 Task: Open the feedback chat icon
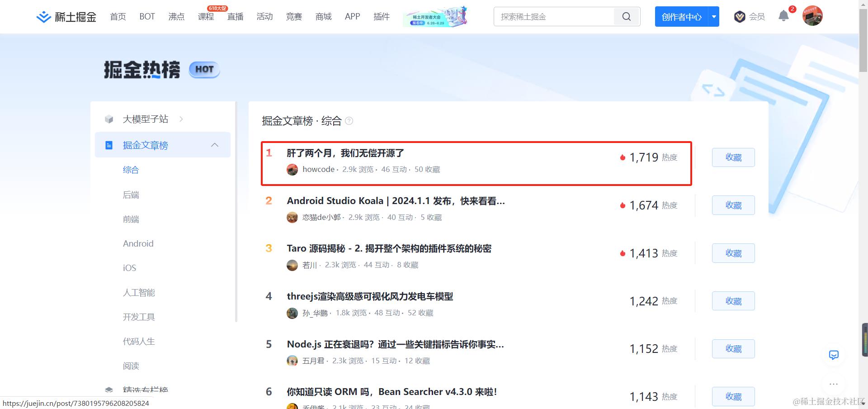[x=834, y=355]
